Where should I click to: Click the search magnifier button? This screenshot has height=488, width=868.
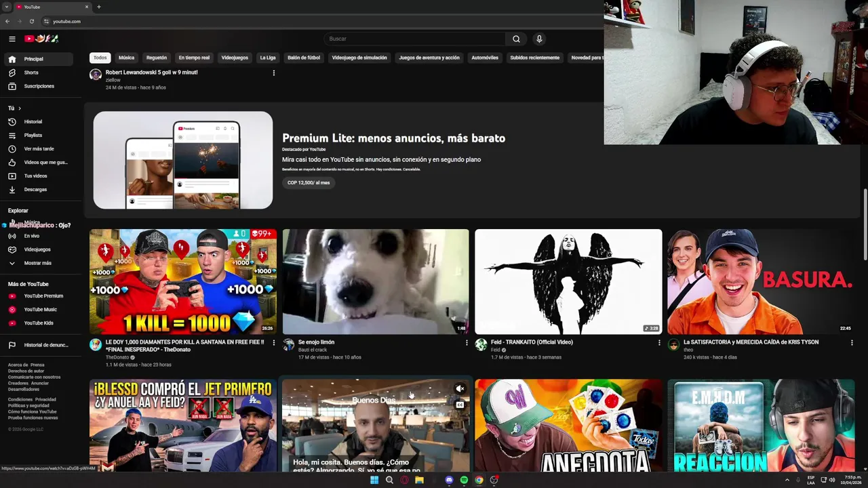pyautogui.click(x=516, y=39)
